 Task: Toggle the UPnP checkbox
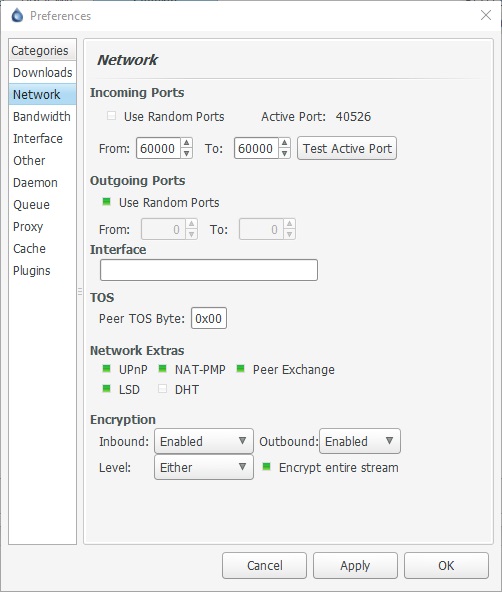coord(106,368)
